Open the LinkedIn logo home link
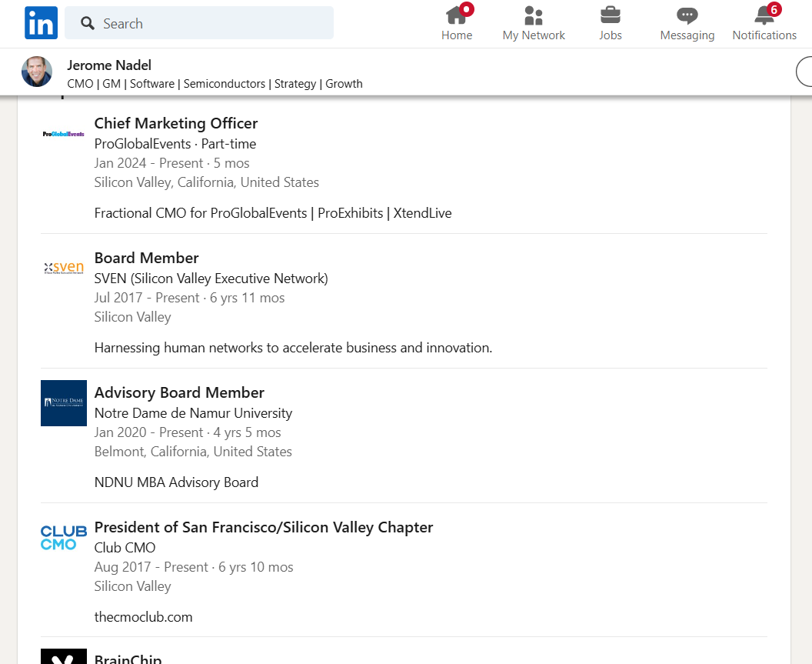This screenshot has height=664, width=812. coord(41,23)
